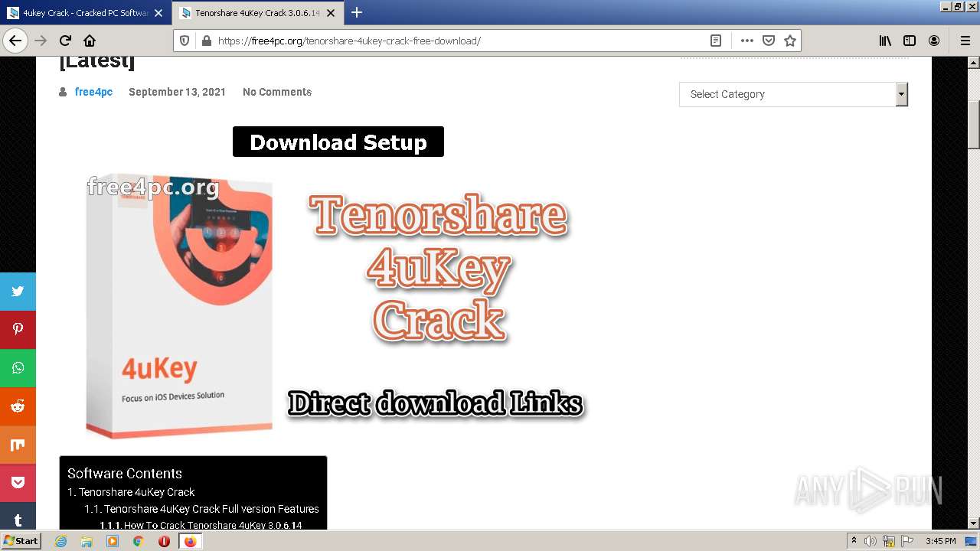Share the page on Pinterest
This screenshot has width=980, height=551.
coord(18,329)
